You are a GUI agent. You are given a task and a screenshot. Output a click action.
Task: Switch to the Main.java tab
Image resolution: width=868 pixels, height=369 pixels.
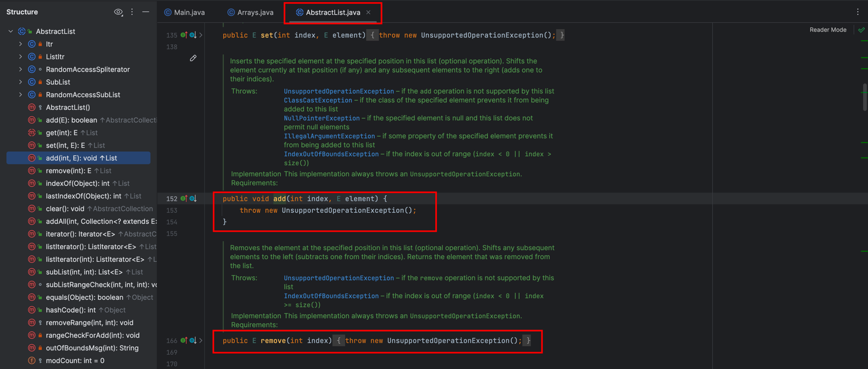coord(185,12)
